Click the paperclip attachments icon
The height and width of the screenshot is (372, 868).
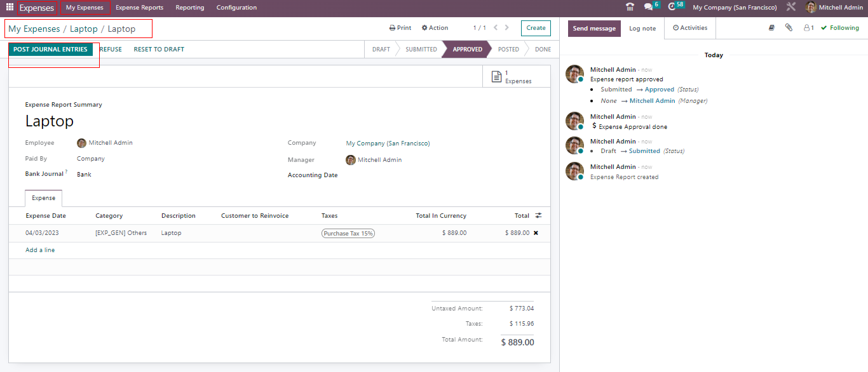(789, 28)
